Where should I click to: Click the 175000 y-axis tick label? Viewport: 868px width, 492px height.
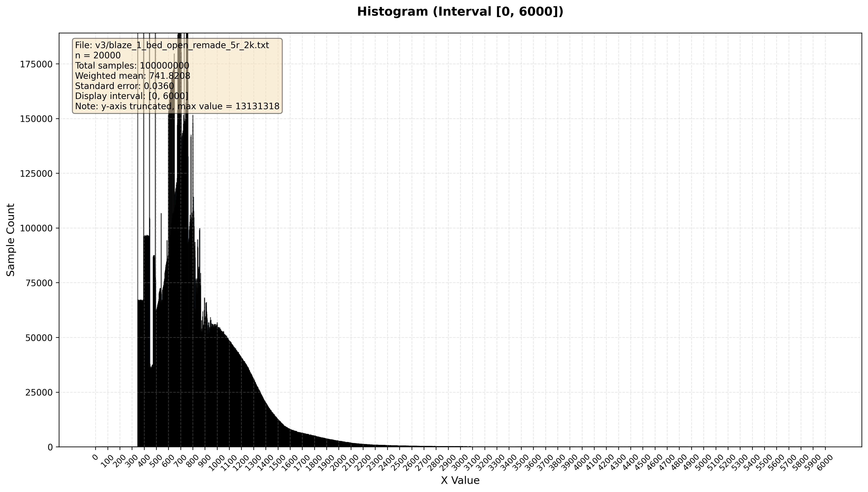point(36,64)
